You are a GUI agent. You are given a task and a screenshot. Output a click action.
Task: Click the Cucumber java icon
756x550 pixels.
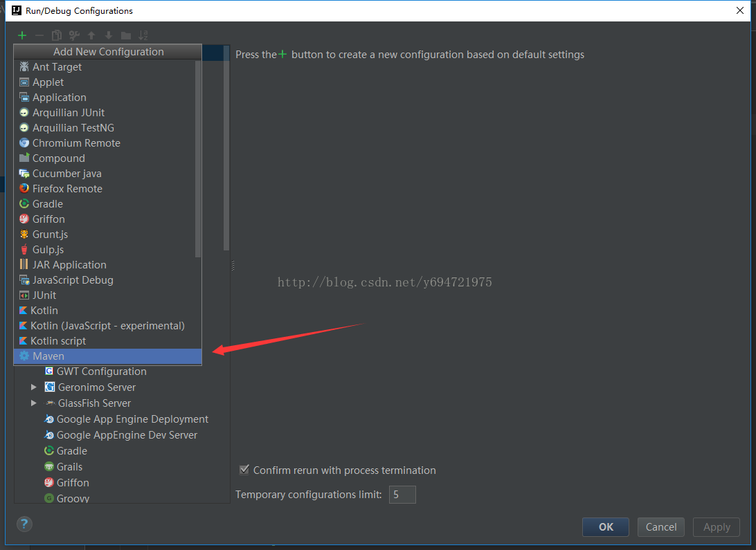pos(24,174)
